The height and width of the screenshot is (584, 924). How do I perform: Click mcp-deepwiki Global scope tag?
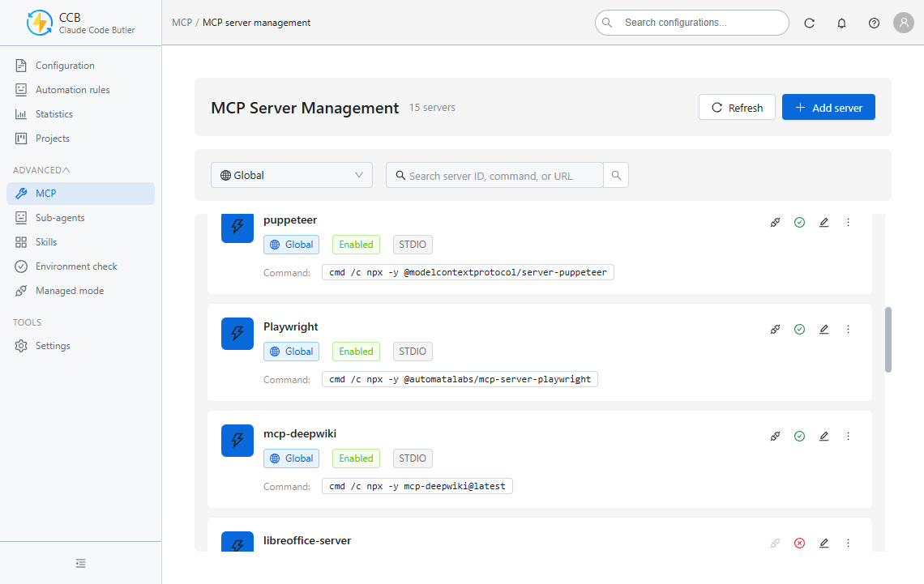pyautogui.click(x=291, y=458)
